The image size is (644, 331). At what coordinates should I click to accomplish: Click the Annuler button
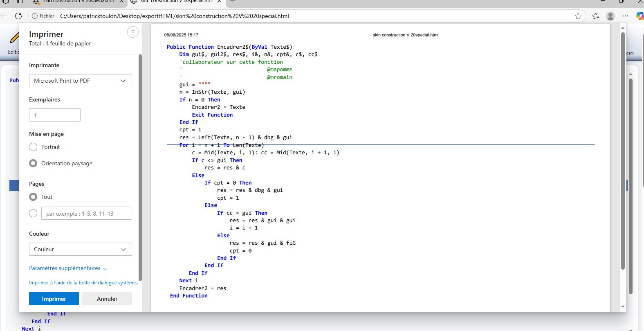(107, 299)
